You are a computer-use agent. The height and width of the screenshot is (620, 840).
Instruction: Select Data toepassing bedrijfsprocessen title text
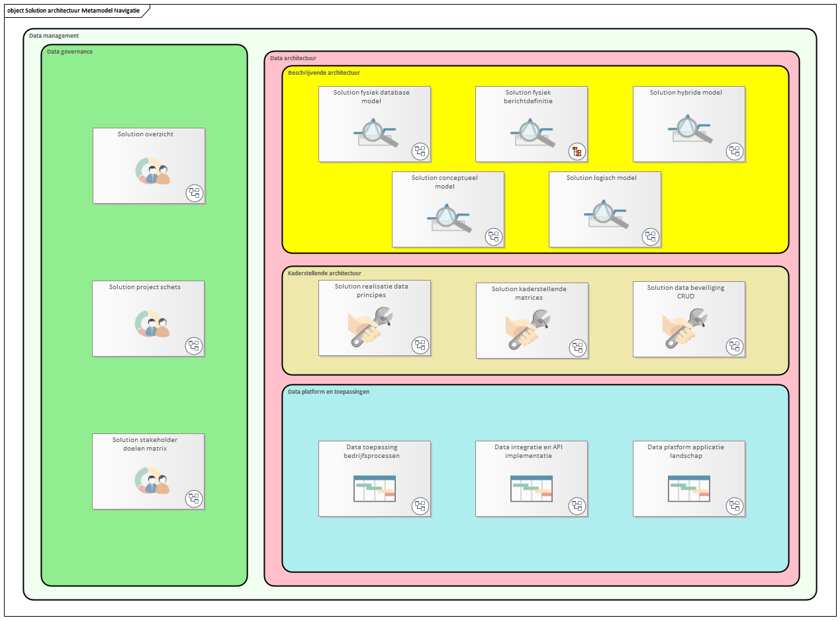tap(371, 451)
